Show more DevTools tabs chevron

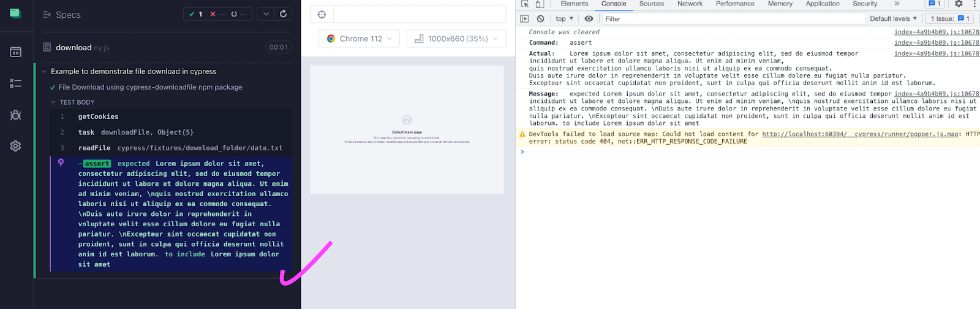pos(897,4)
